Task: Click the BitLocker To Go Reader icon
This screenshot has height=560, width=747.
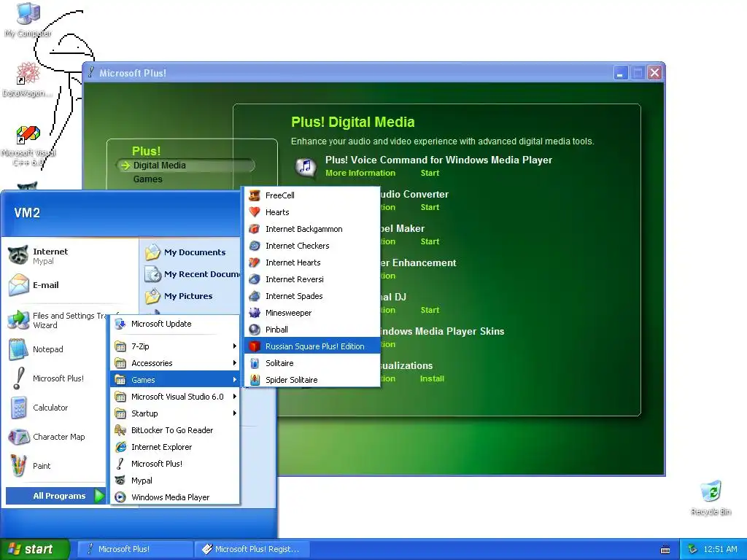Action: pyautogui.click(x=120, y=430)
